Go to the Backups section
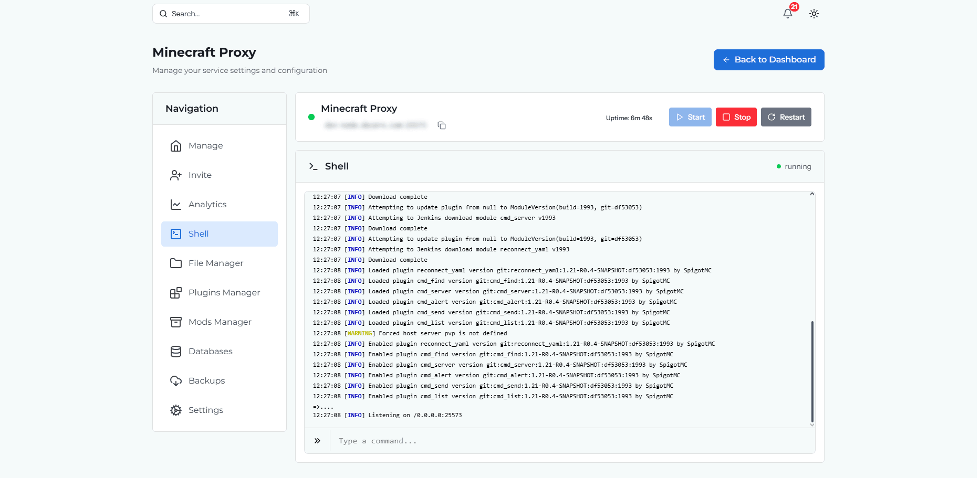 pyautogui.click(x=206, y=381)
